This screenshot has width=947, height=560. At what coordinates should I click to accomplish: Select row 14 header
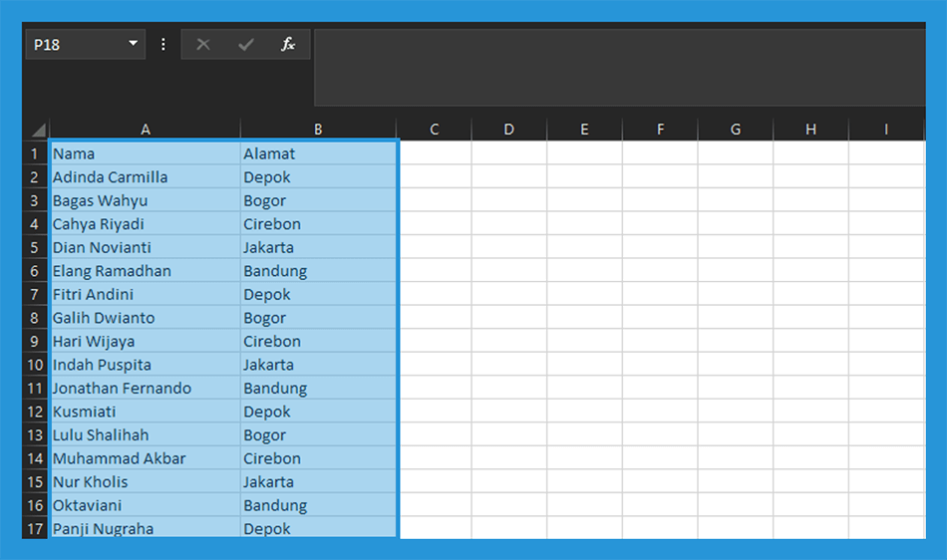pos(35,458)
